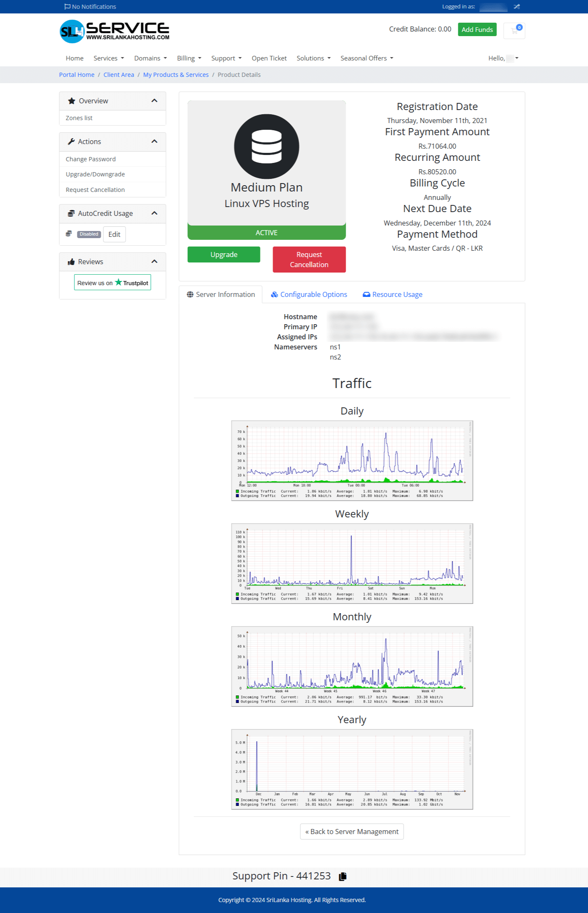Collapse the Actions panel chevron
This screenshot has width=588, height=913.
click(155, 142)
